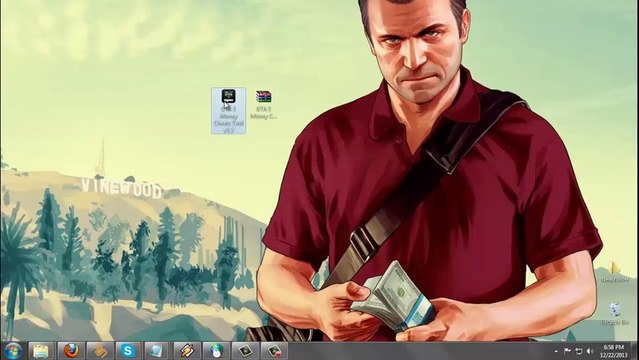Open the clock showing 6:58 PM
639x360 pixels.
[614, 351]
